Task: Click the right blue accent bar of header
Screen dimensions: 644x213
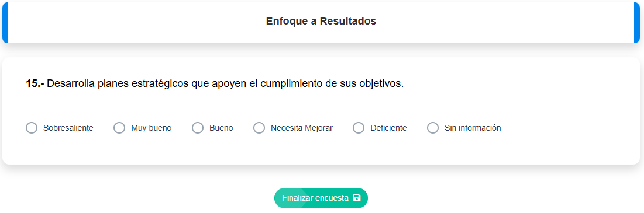Action: point(637,23)
